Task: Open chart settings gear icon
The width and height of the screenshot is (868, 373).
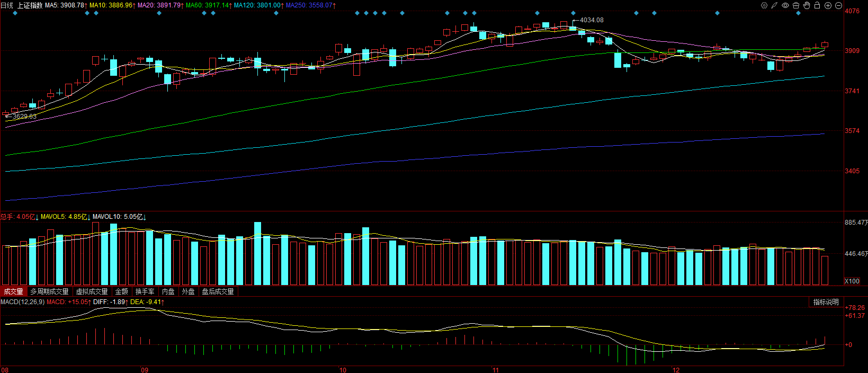Action: point(764,5)
